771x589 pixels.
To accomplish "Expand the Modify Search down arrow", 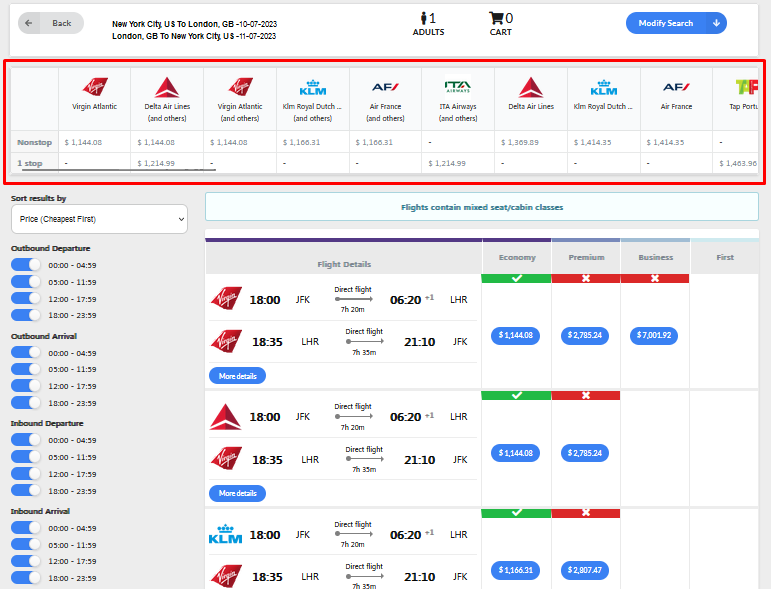I will [x=716, y=23].
